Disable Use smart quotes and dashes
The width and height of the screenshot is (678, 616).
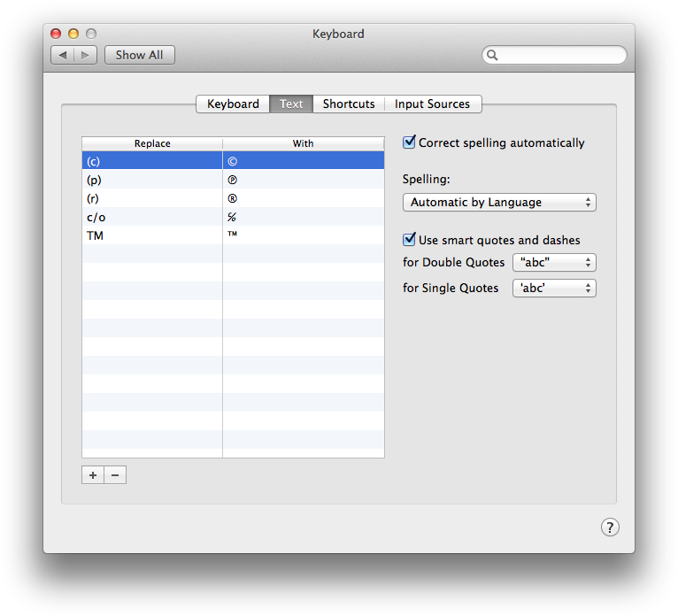(x=409, y=240)
